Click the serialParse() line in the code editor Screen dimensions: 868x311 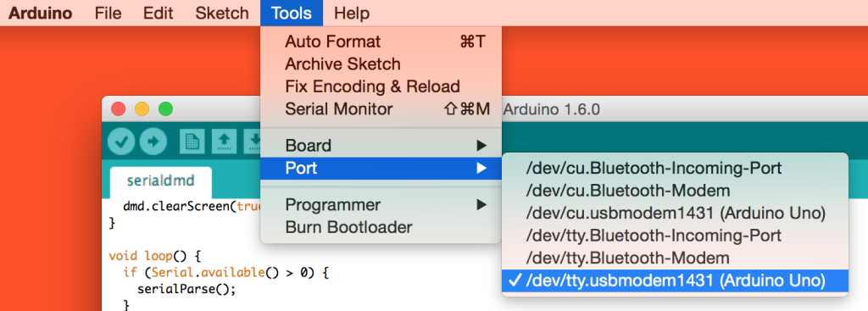point(186,289)
